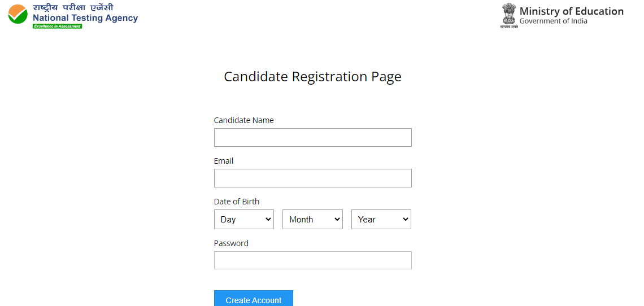644x306 pixels.
Task: Click the Government of India emblem icon
Action: pyautogui.click(x=509, y=16)
